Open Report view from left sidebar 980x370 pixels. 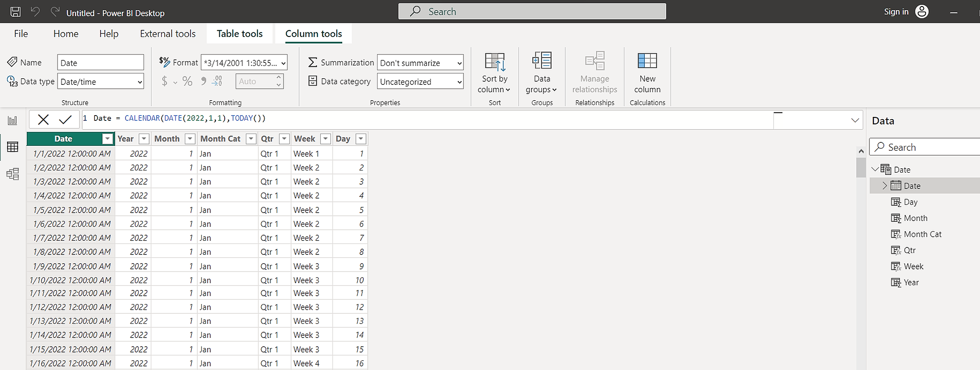click(x=13, y=120)
